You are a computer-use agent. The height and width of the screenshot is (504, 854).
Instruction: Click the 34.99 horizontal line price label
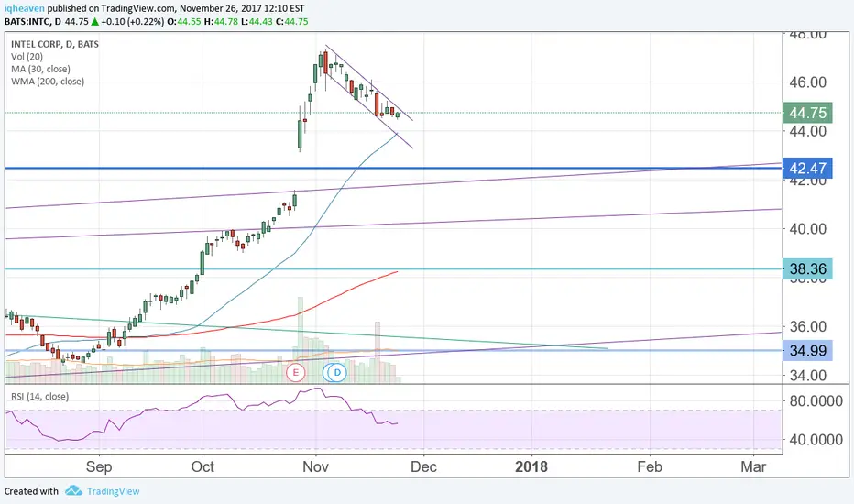point(807,350)
